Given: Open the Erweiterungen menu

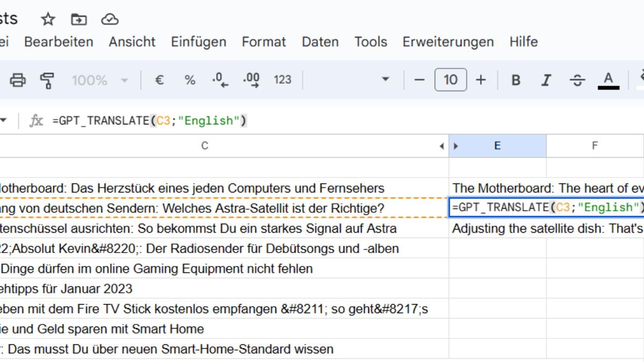Looking at the screenshot, I should [x=448, y=42].
